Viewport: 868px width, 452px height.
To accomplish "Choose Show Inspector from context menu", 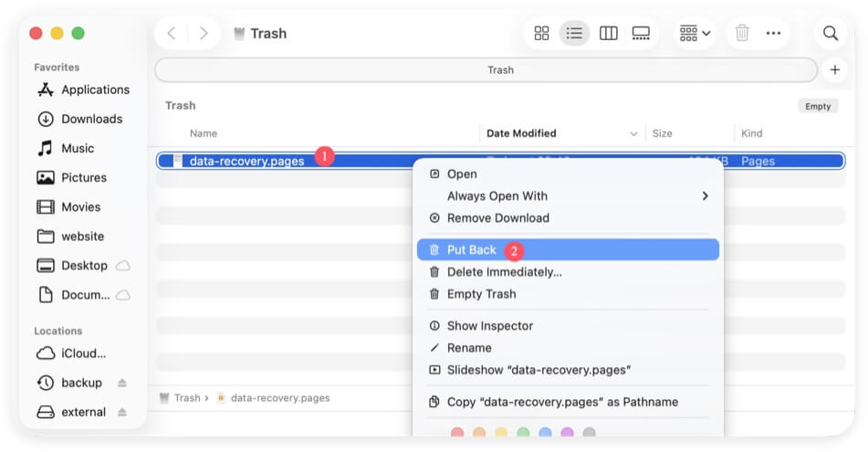I will (569, 326).
